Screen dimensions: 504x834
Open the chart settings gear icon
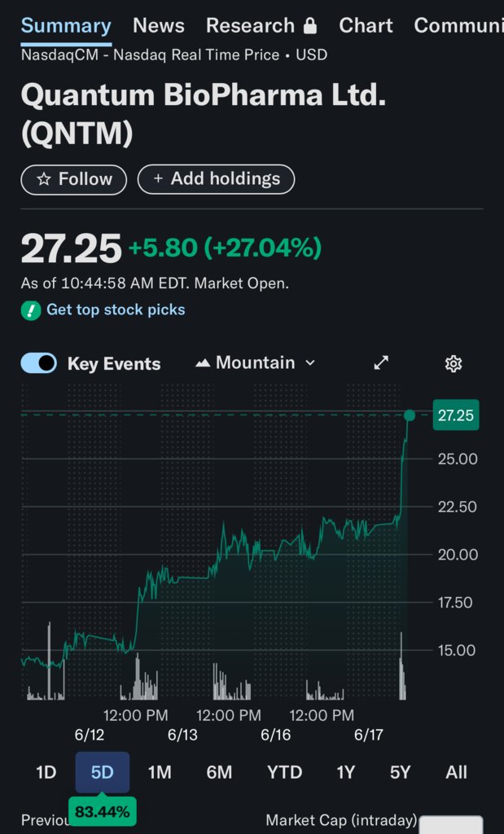tap(453, 364)
